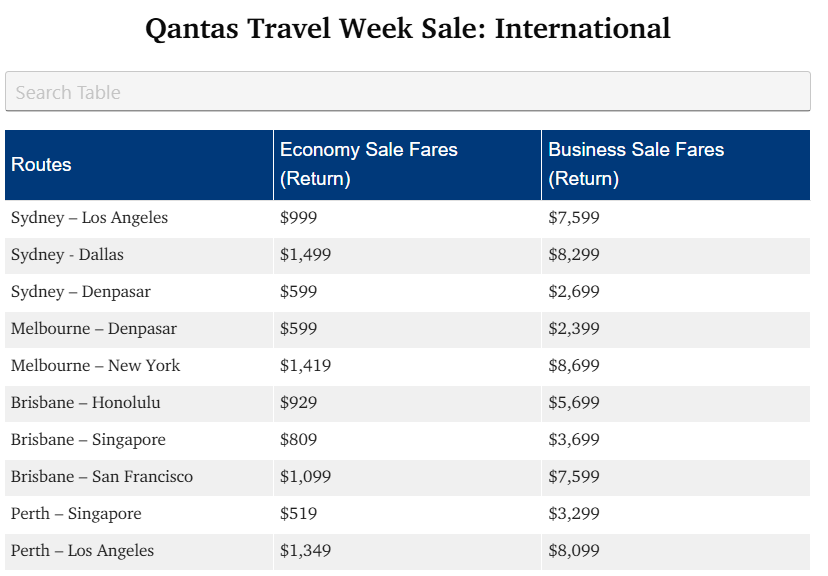Click the Perth – Los Angeles route cell
Screen dimensions: 828x576
point(83,551)
